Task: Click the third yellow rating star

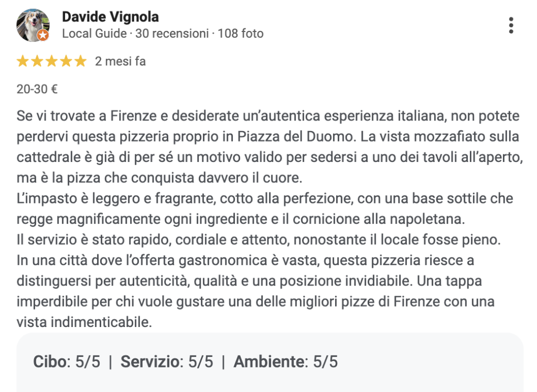Action: (51, 62)
